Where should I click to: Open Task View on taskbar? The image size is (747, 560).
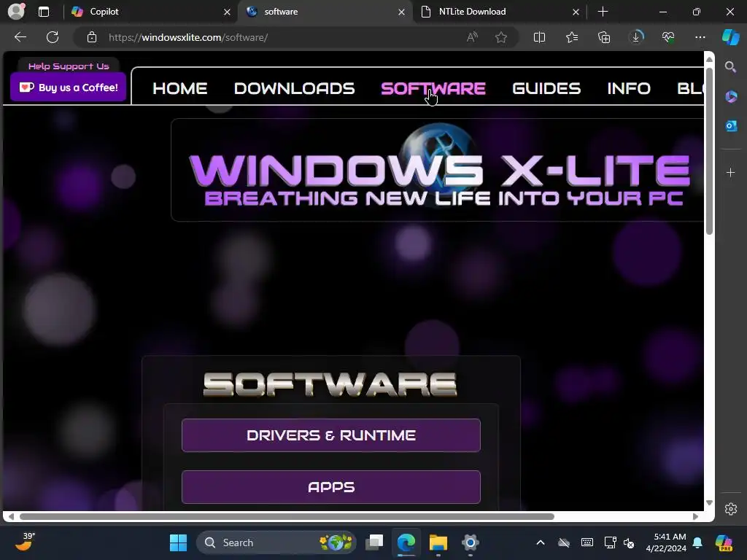(374, 542)
